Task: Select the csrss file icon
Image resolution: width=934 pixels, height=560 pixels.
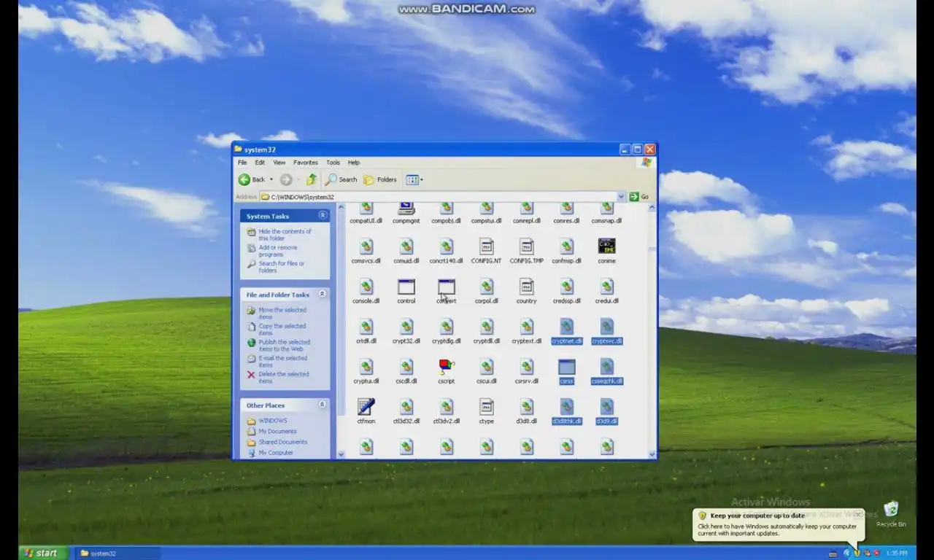Action: [x=566, y=366]
